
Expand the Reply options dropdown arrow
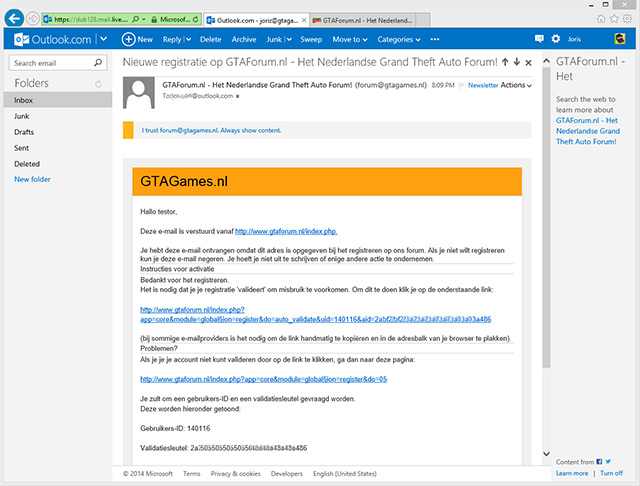point(188,40)
